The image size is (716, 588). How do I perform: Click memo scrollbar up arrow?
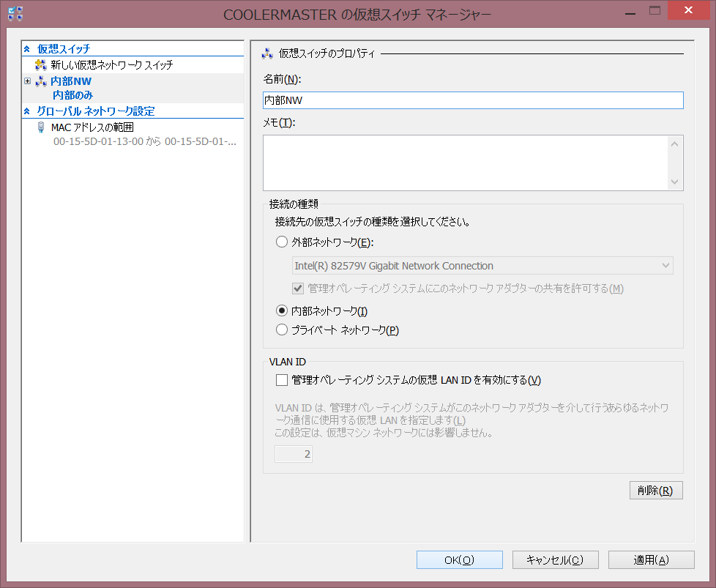coord(674,144)
